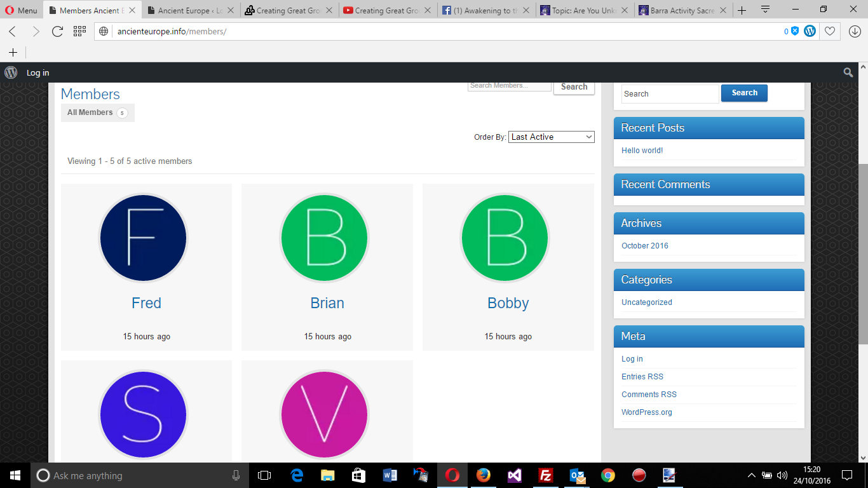Open Fred's member profile avatar

click(x=143, y=238)
